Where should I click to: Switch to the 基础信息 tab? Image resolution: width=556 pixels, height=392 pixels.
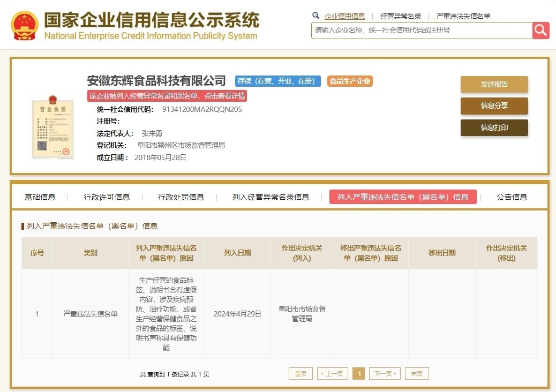pyautogui.click(x=40, y=197)
